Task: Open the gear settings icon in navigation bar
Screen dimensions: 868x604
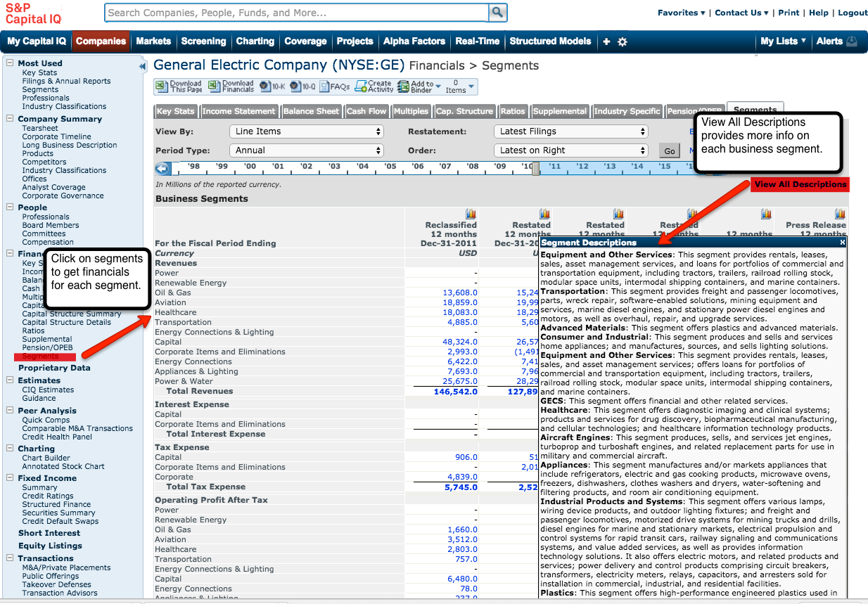Action: click(x=623, y=41)
